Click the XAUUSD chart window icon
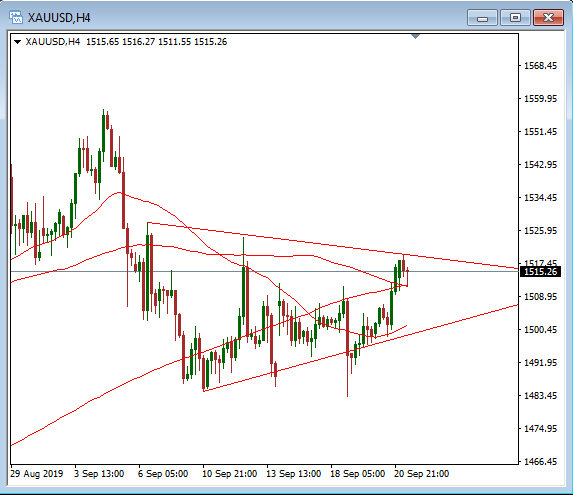 [x=16, y=17]
